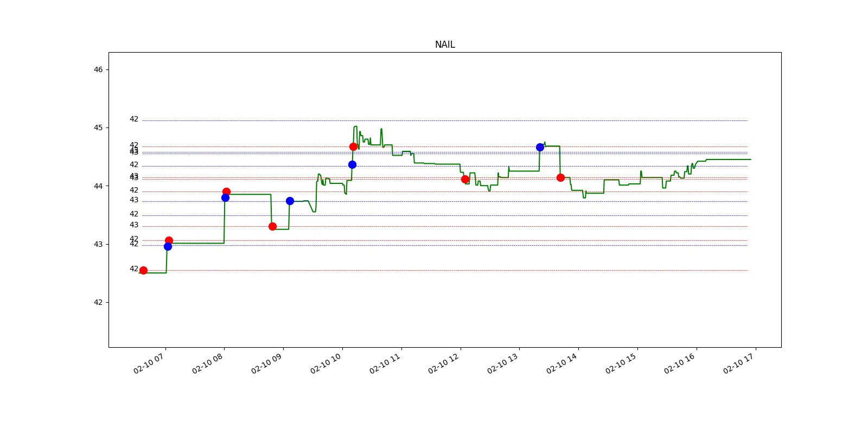This screenshot has height=434, width=868.
Task: Click the first red marker at line start
Action: click(143, 270)
